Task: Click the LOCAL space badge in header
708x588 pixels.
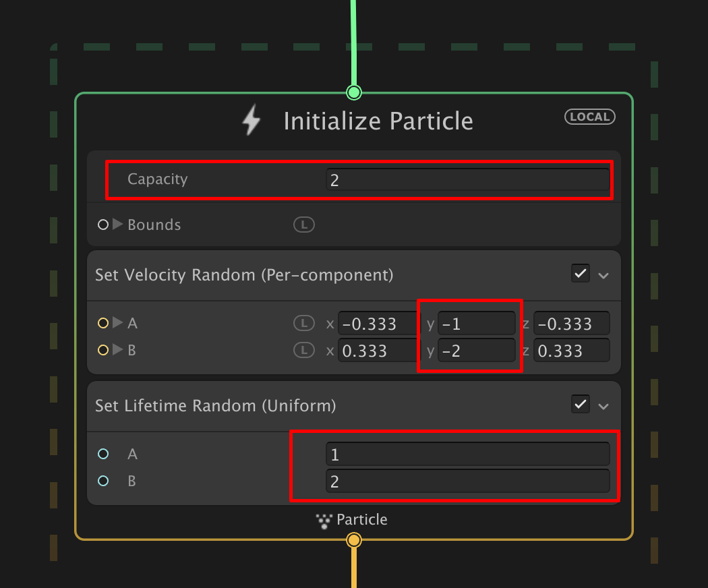Action: [590, 117]
